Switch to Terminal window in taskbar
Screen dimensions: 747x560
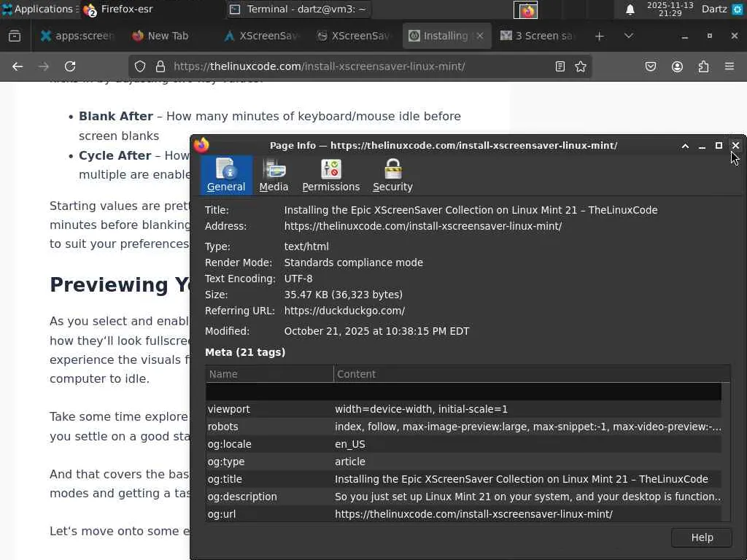tap(298, 9)
